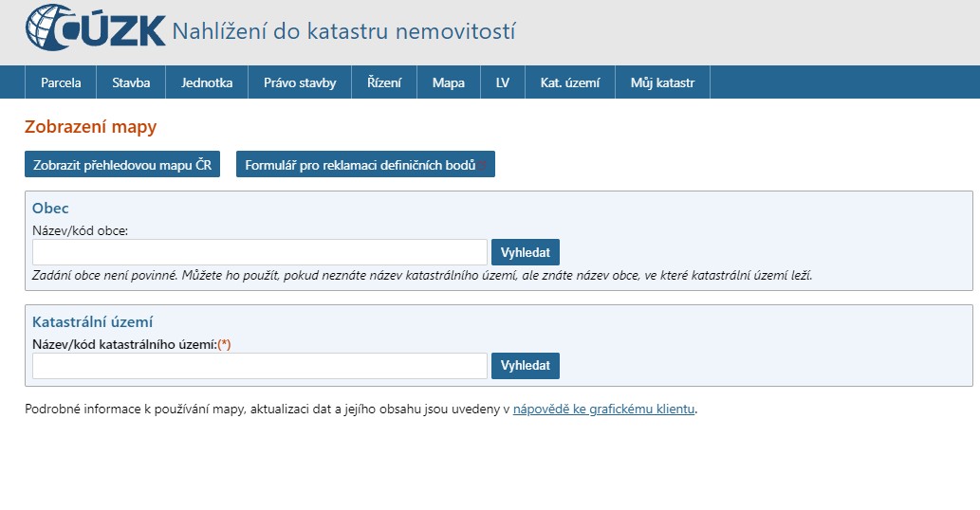Open the Můj katastr menu
Image resolution: width=980 pixels, height=510 pixels.
click(x=662, y=82)
